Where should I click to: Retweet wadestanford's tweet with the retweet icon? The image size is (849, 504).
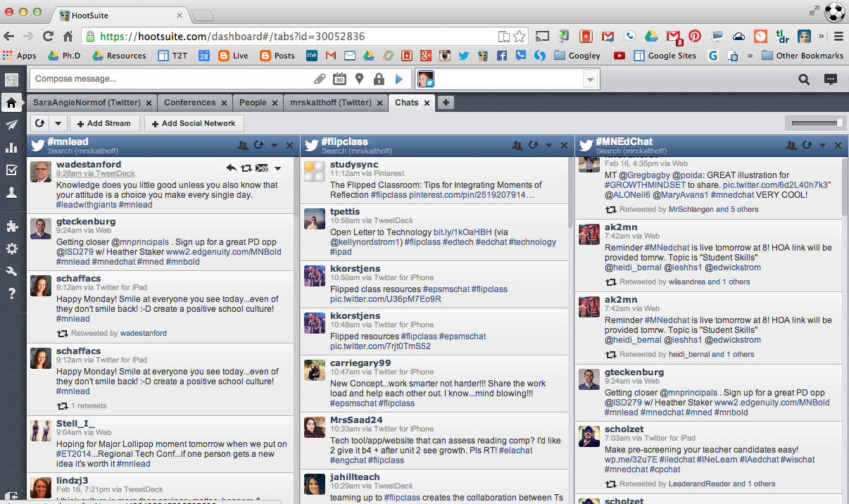click(246, 168)
